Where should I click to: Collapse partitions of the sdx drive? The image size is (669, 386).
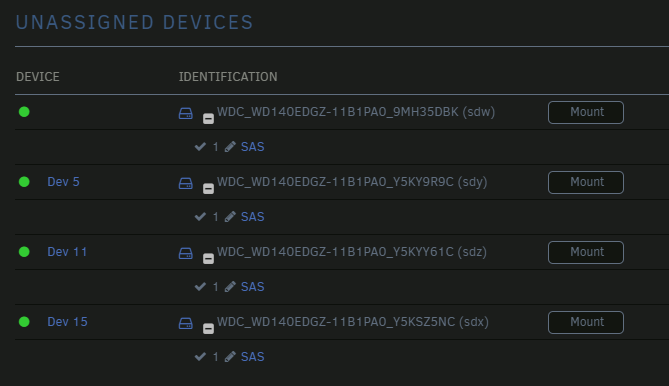coord(208,328)
